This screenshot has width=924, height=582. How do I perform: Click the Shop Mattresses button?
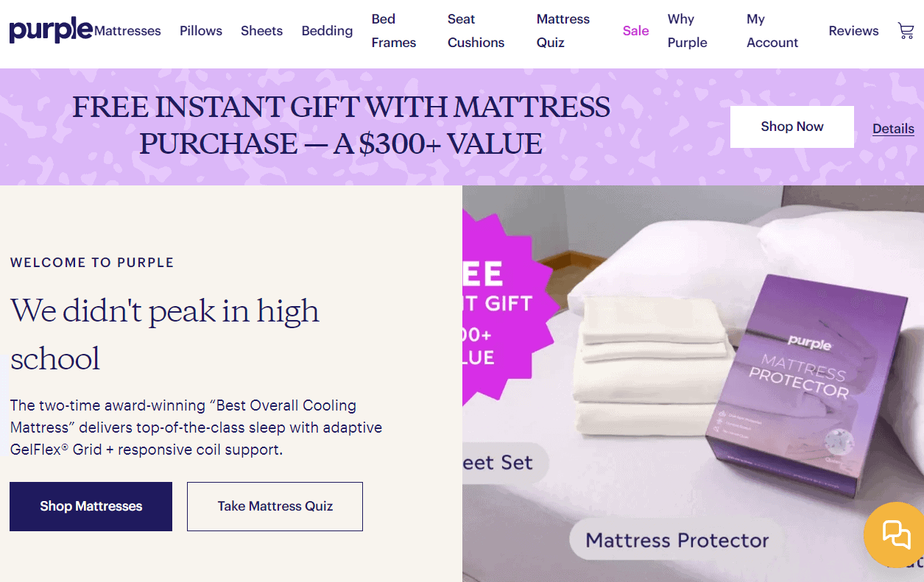(x=91, y=506)
